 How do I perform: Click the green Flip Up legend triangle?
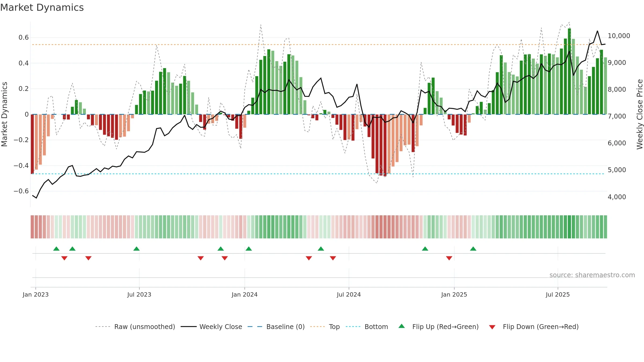coord(401,326)
